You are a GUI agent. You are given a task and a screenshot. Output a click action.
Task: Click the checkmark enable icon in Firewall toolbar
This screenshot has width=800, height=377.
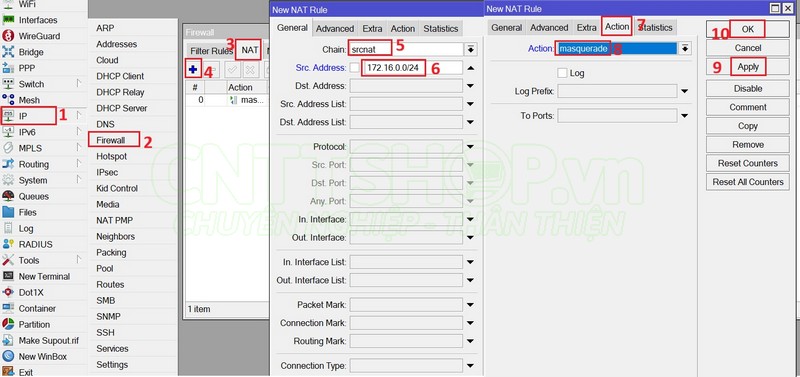tap(233, 70)
